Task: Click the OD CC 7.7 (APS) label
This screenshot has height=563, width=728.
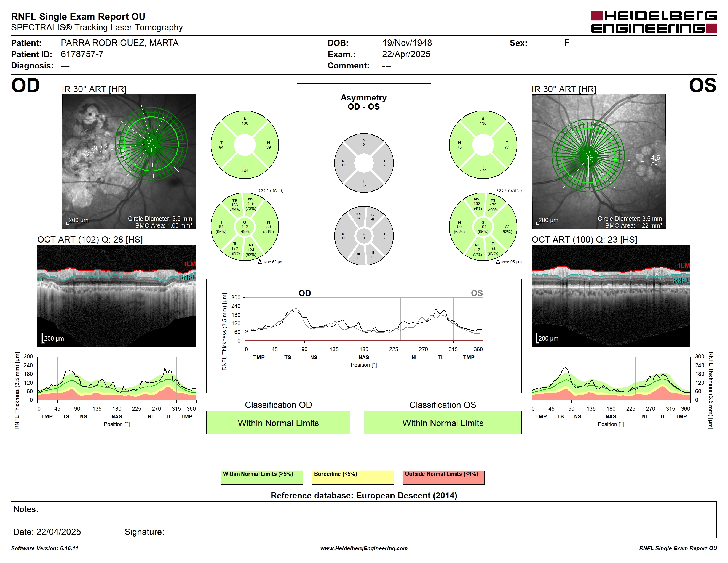Action: pos(271,190)
